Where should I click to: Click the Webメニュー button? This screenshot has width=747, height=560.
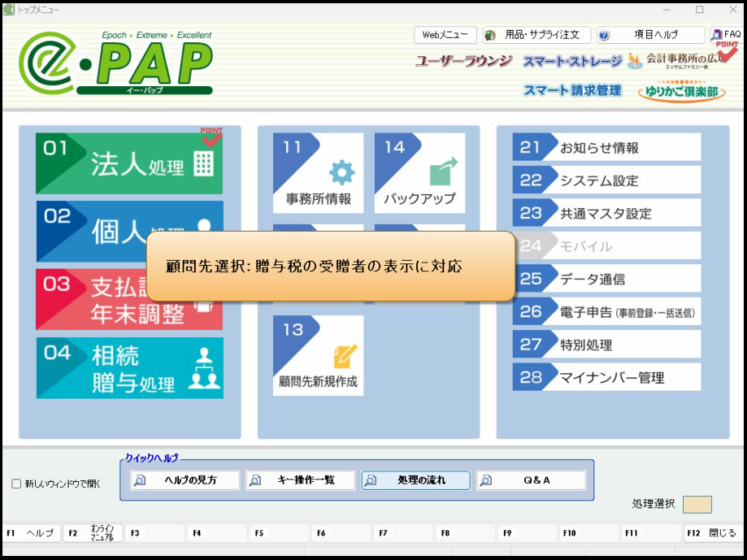click(x=445, y=35)
